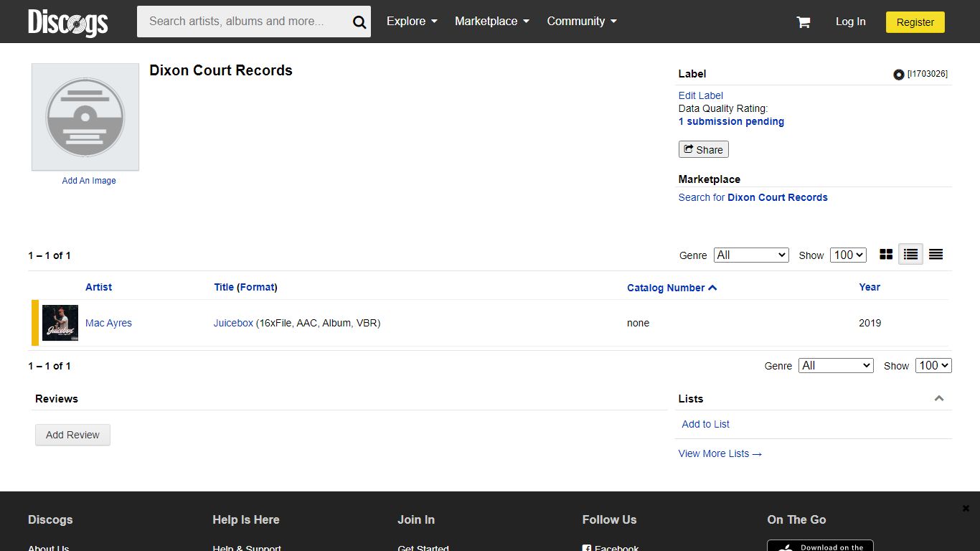The width and height of the screenshot is (980, 551).
Task: Close the footer with the X icon
Action: coord(966,508)
